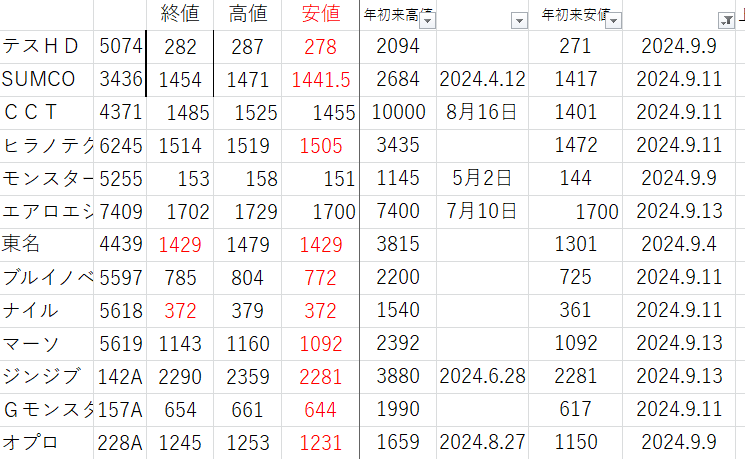Click the 7月10日 date cell
Image resolution: width=745 pixels, height=459 pixels.
point(482,211)
